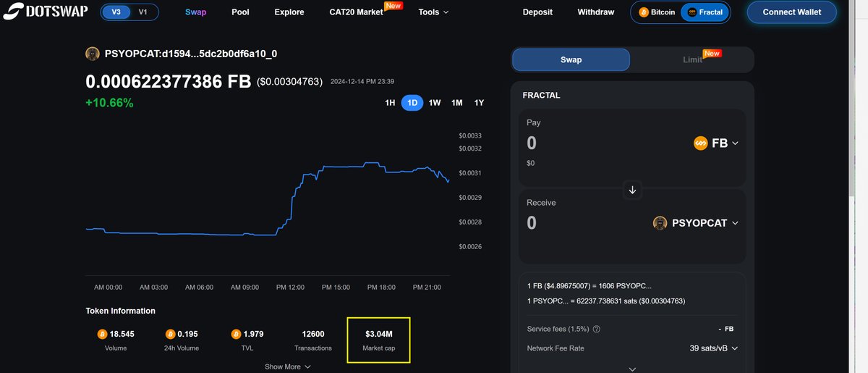
Task: Click the bitcoin icon beside 1.979
Action: 236,334
